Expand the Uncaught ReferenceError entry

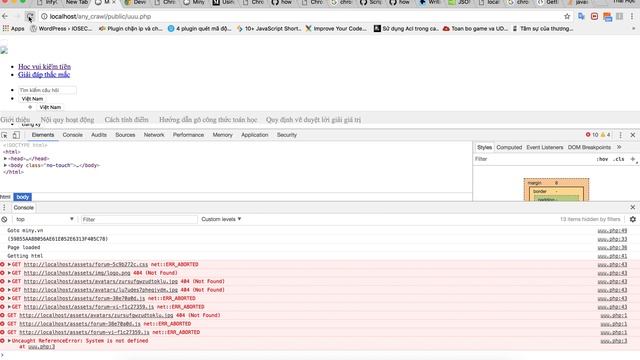point(9,340)
